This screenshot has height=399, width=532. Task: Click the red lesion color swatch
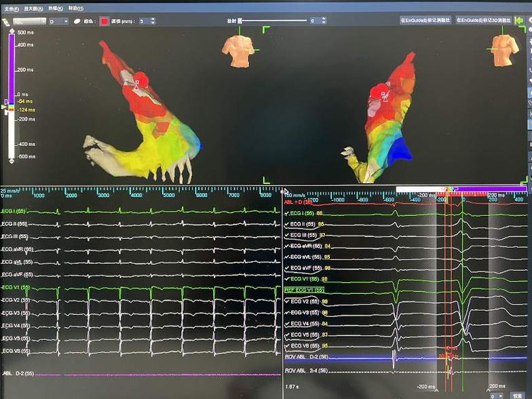105,21
